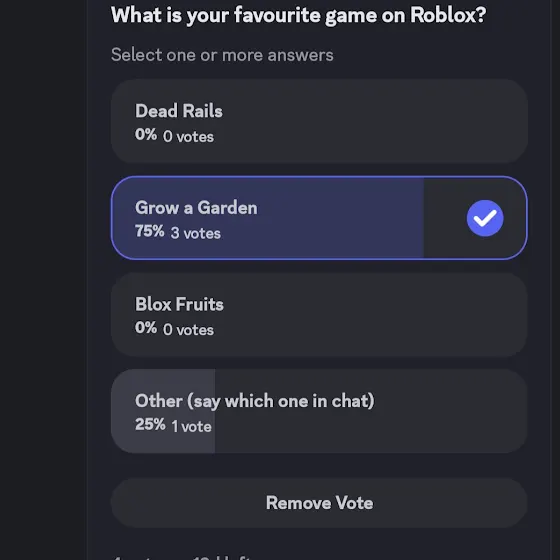Click 0 votes under Dead Rails
The height and width of the screenshot is (560, 560).
(x=188, y=136)
